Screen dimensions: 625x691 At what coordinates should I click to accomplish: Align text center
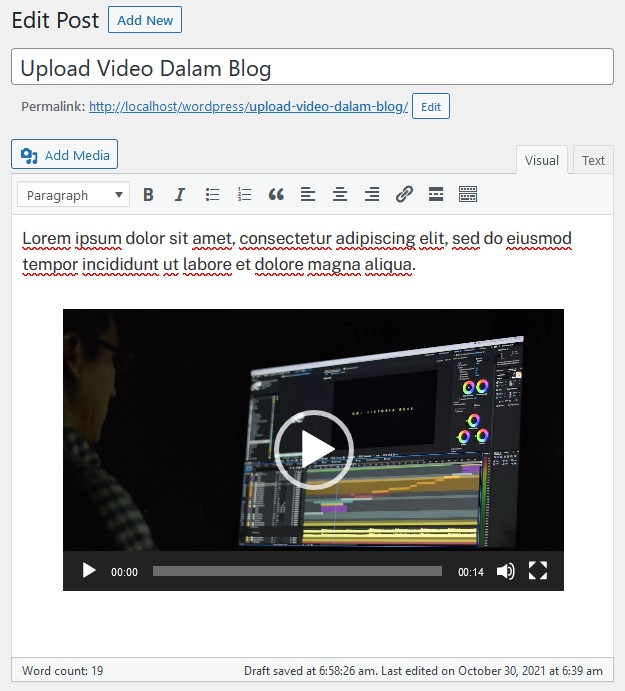pyautogui.click(x=340, y=194)
